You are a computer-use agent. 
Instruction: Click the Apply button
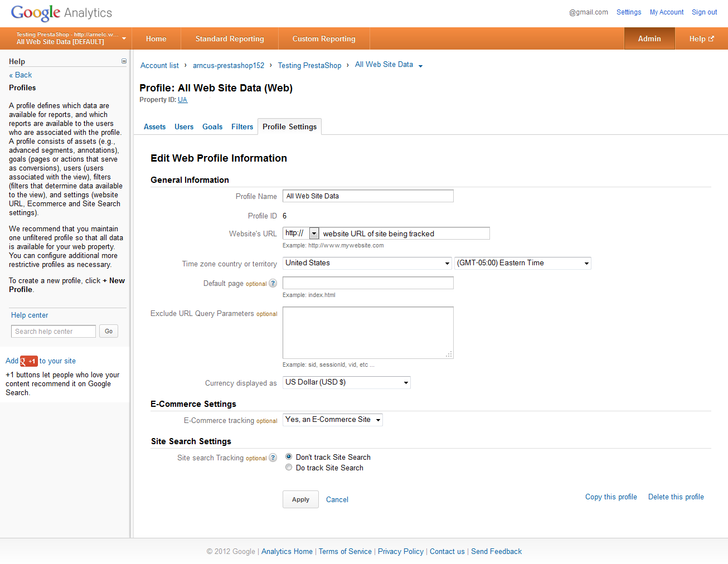pos(300,499)
